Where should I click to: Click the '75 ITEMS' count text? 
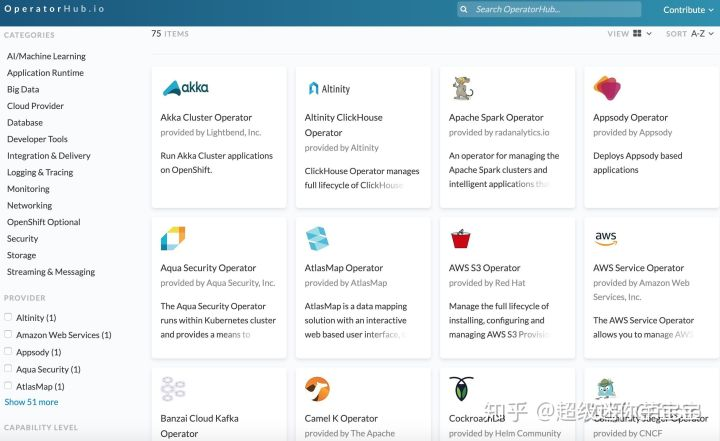(x=170, y=34)
